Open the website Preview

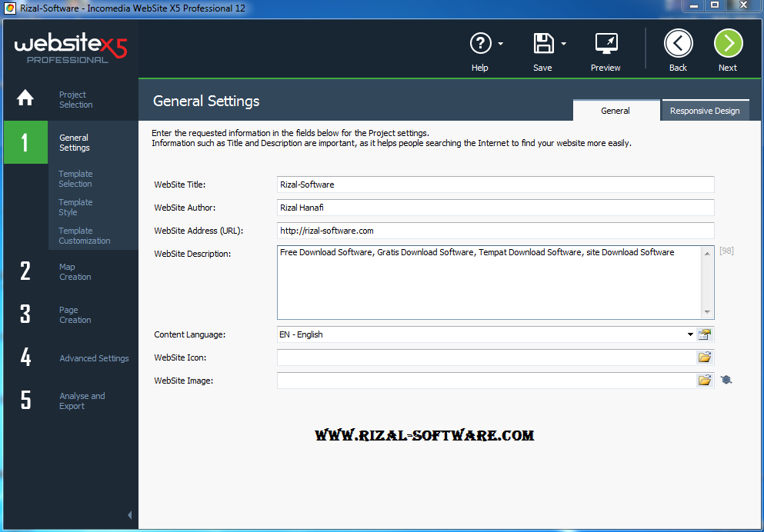point(606,44)
